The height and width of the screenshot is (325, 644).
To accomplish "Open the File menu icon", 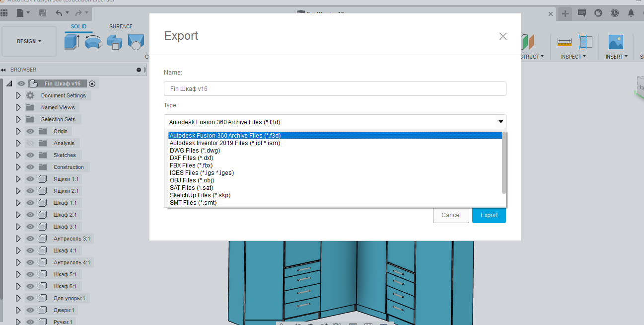I will (x=21, y=13).
